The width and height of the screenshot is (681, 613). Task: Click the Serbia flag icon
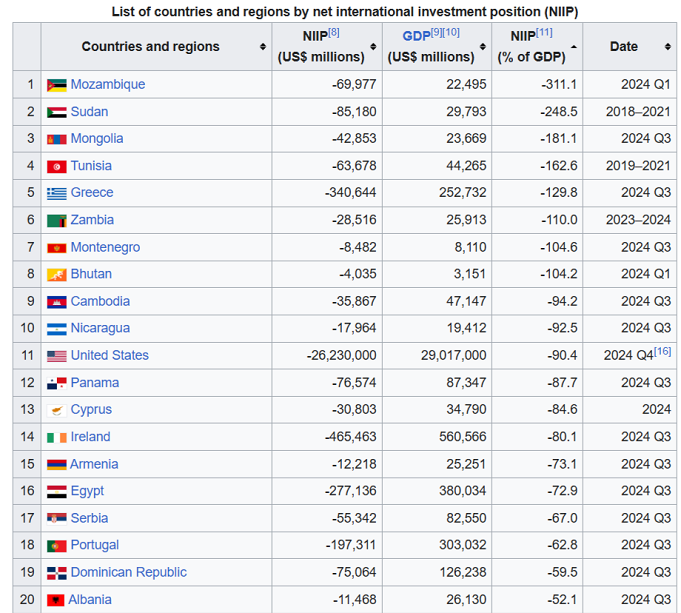coord(56,519)
